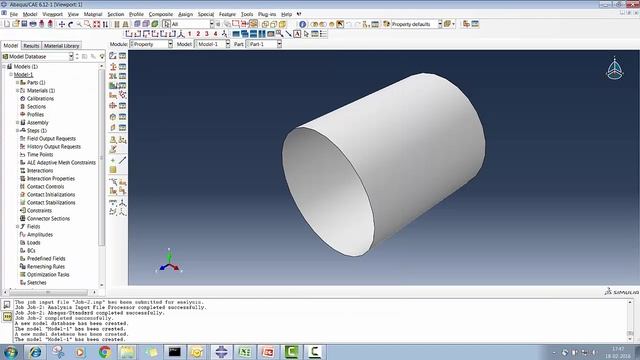Viewport: 640px width, 360px height.
Task: Click the Create Datum Point tool icon
Action: (113, 160)
